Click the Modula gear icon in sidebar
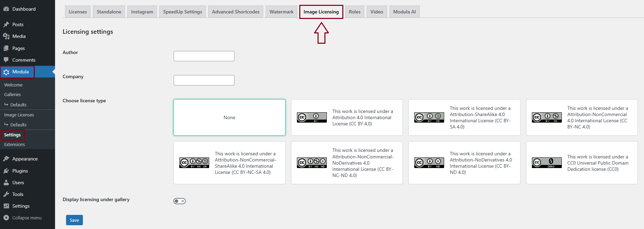The height and width of the screenshot is (229, 644). [x=6, y=72]
